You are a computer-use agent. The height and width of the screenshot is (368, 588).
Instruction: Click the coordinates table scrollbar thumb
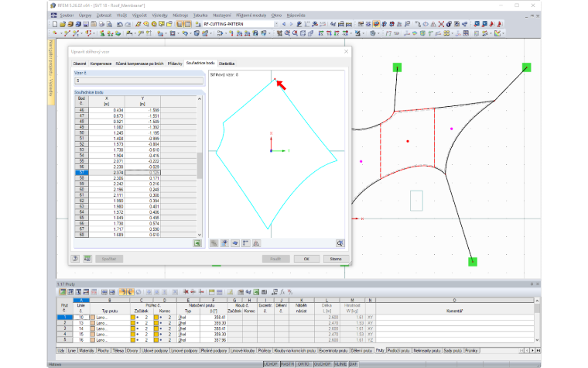[x=200, y=165]
